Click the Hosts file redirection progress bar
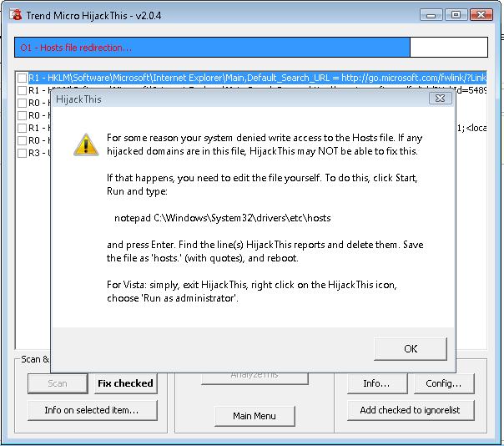The image size is (504, 446). (x=251, y=48)
